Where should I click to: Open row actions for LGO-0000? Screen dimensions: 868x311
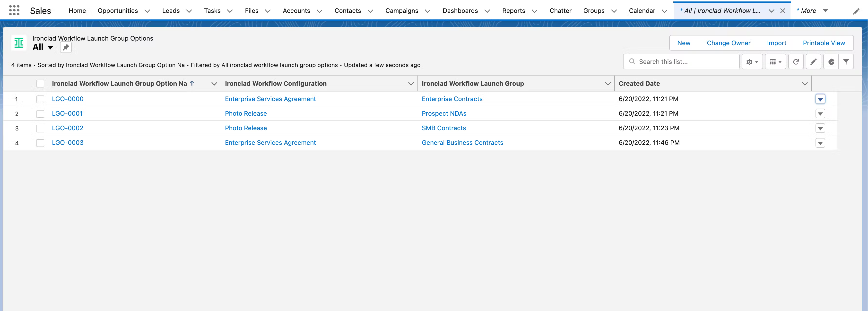(820, 99)
